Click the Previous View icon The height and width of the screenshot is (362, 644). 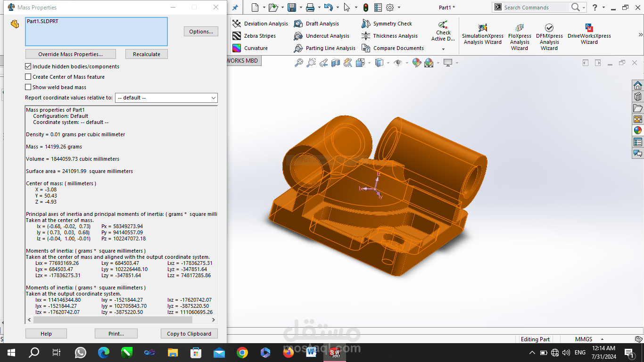pos(323,63)
